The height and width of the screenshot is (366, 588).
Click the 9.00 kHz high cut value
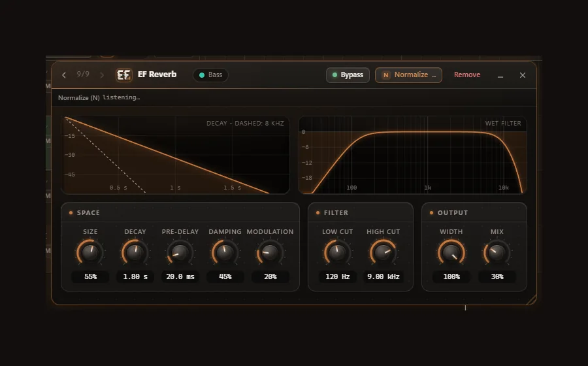(x=384, y=276)
